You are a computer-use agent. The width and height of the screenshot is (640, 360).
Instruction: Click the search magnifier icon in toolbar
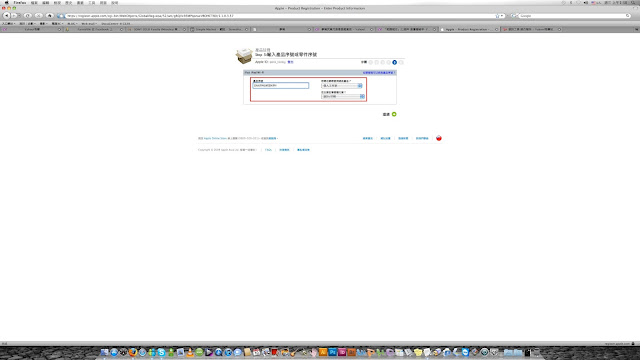[x=628, y=16]
